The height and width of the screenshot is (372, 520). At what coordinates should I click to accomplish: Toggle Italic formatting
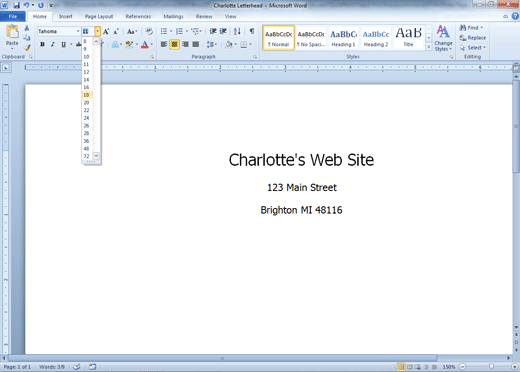tap(53, 44)
